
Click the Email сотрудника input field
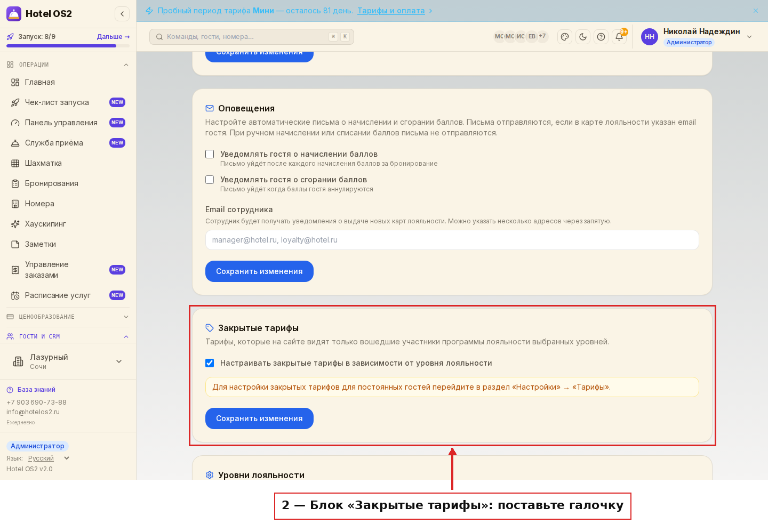[x=452, y=240]
